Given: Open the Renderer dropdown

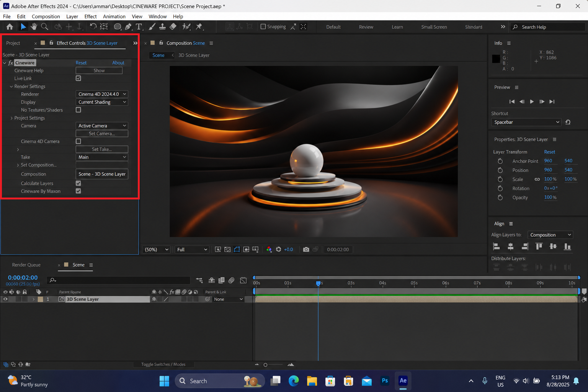Looking at the screenshot, I should coord(102,94).
